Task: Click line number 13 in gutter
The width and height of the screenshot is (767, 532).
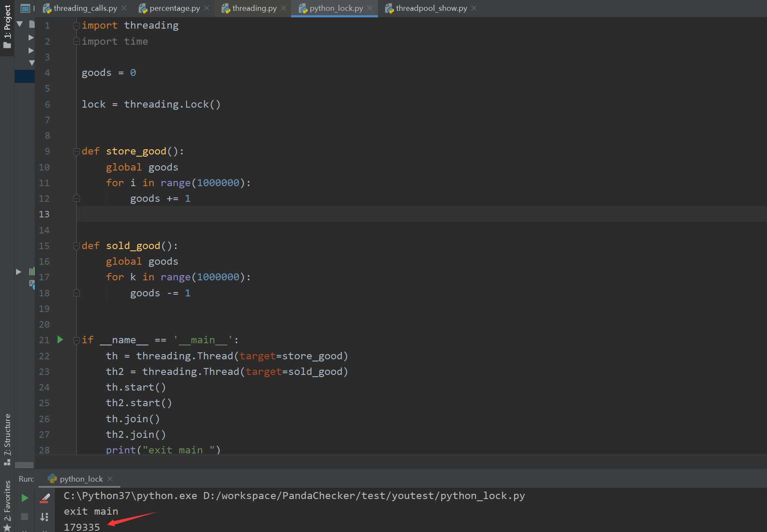Action: pos(44,214)
